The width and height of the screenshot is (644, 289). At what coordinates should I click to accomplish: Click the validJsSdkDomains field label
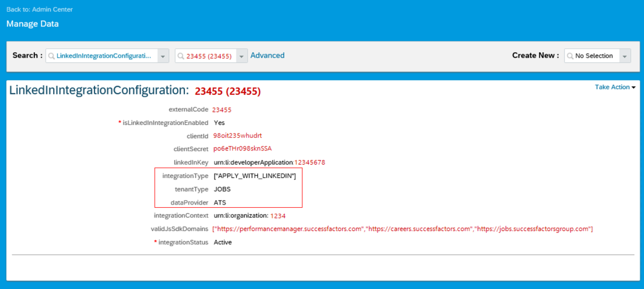point(179,229)
